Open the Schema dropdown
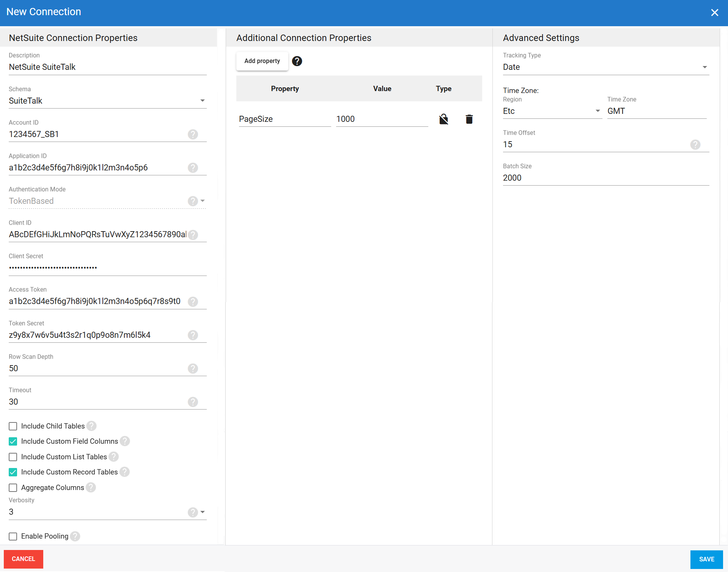This screenshot has height=572, width=728. [108, 101]
